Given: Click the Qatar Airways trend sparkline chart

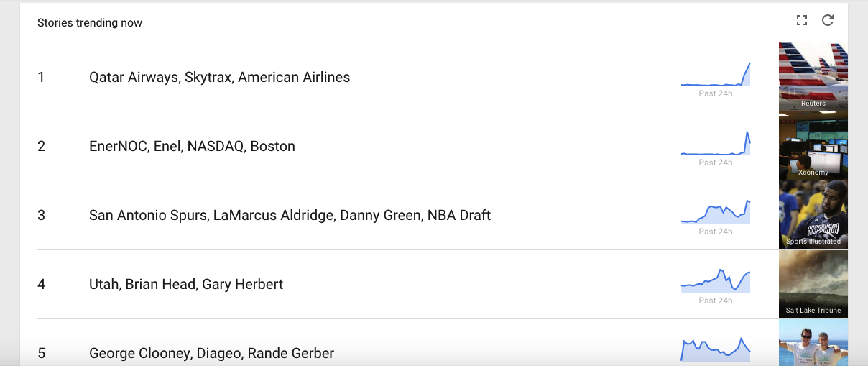Looking at the screenshot, I should tap(716, 74).
